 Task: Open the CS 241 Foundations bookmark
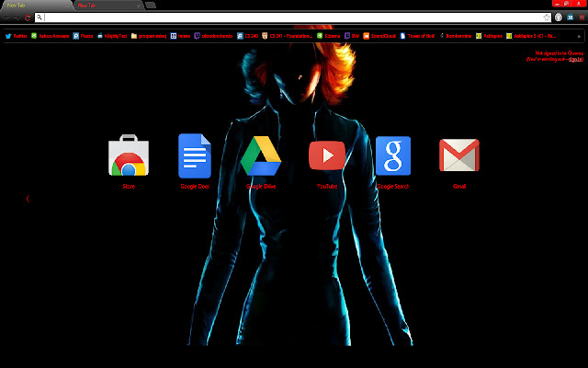tap(288, 36)
